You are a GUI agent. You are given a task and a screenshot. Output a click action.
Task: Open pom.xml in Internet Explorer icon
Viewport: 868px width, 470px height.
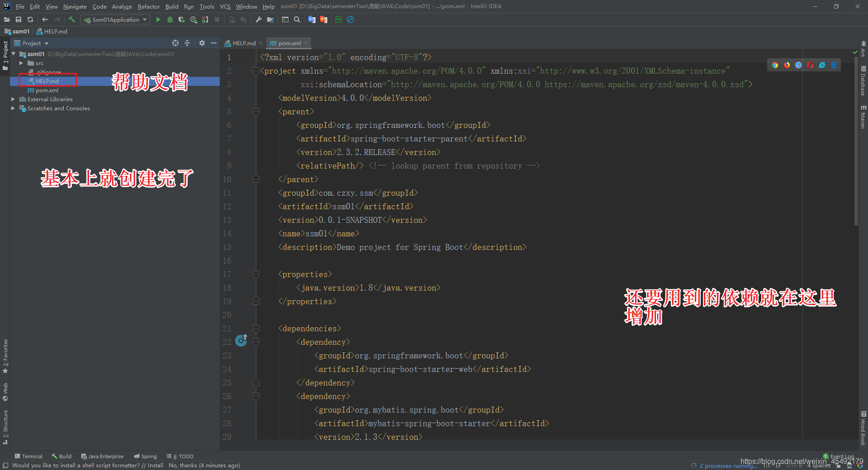pos(822,65)
